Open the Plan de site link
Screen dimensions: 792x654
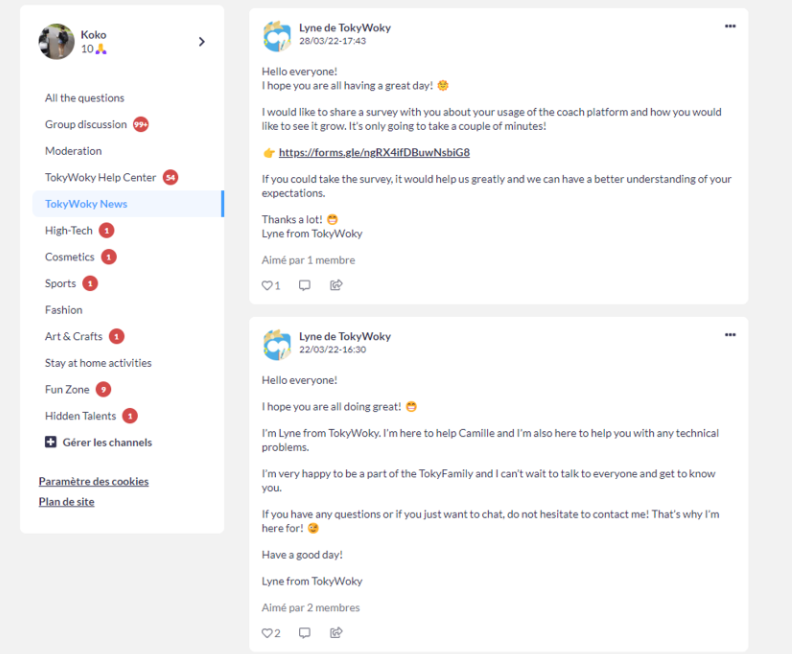[66, 501]
